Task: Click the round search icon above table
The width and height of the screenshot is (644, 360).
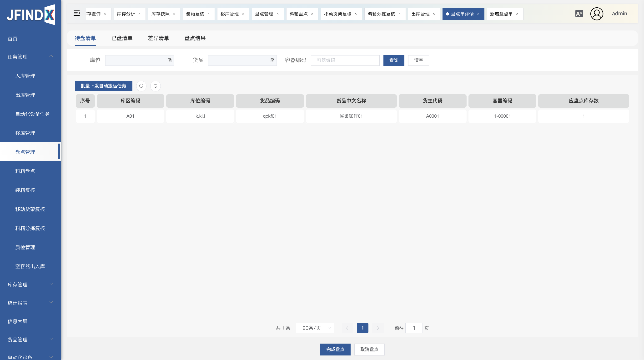Action: [x=141, y=86]
